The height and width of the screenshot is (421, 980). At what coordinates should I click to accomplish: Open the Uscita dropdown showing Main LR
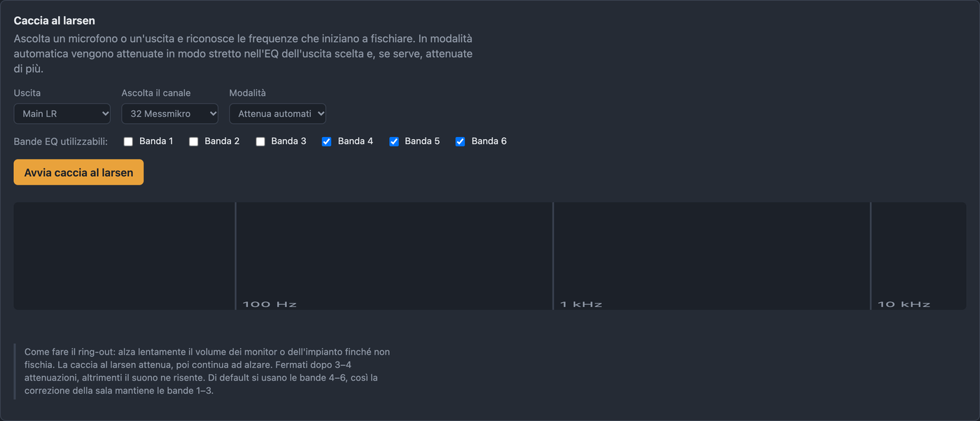[x=62, y=113]
